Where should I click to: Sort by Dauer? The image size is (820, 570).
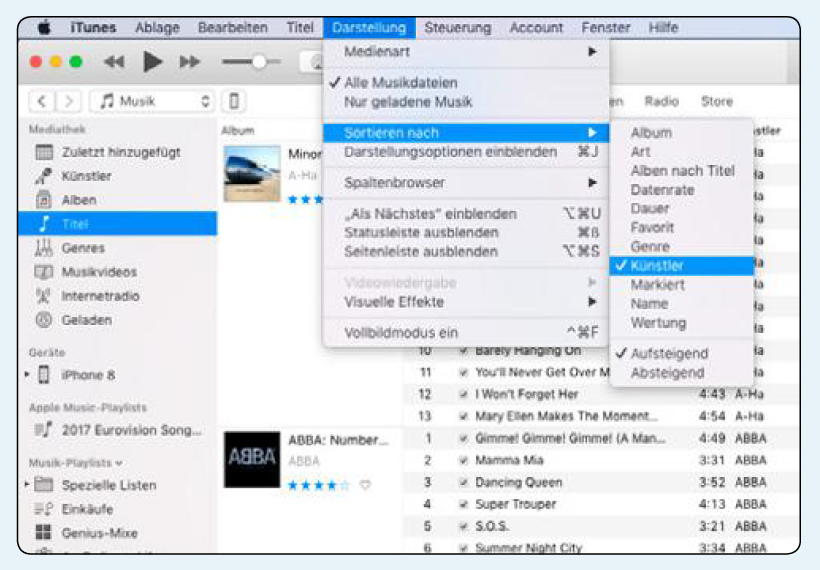[x=681, y=209]
